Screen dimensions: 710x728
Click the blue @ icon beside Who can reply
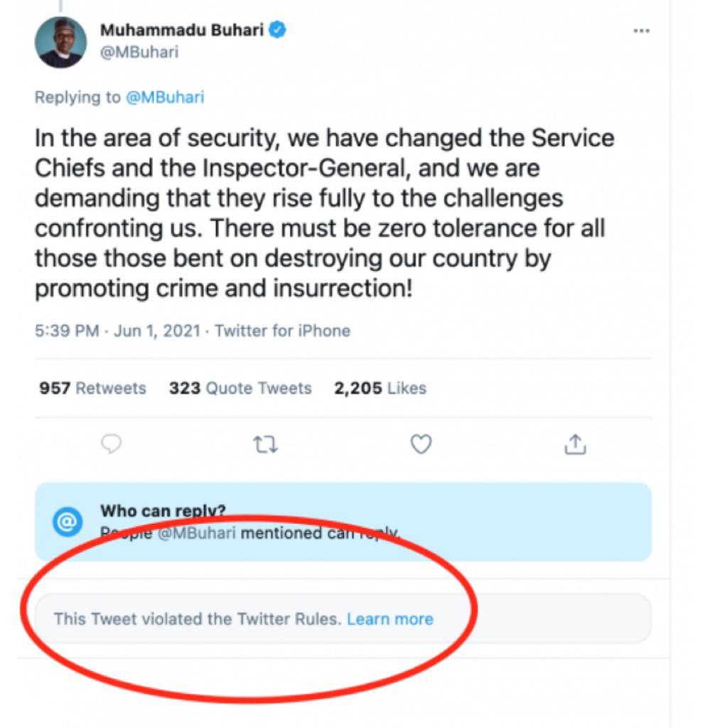click(67, 523)
